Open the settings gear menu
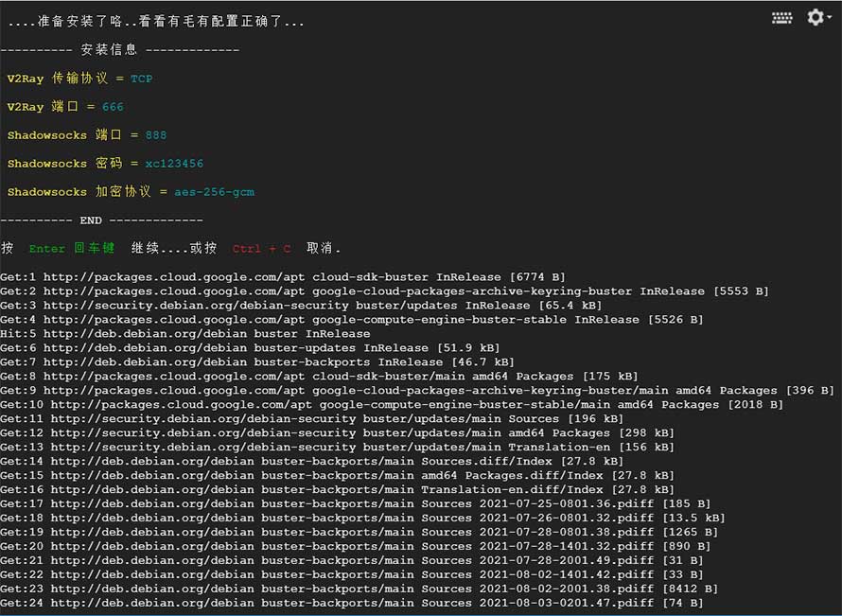Viewport: 842px width, 616px height. [819, 18]
